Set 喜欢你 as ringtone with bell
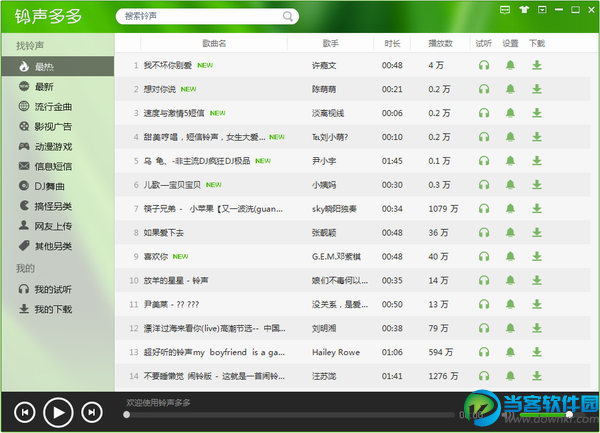This screenshot has height=433, width=600. [x=510, y=257]
